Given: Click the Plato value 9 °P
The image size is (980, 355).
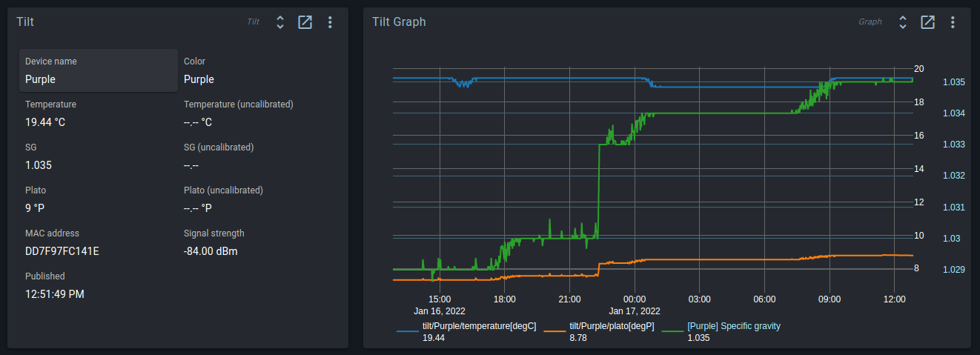Looking at the screenshot, I should click(x=36, y=208).
